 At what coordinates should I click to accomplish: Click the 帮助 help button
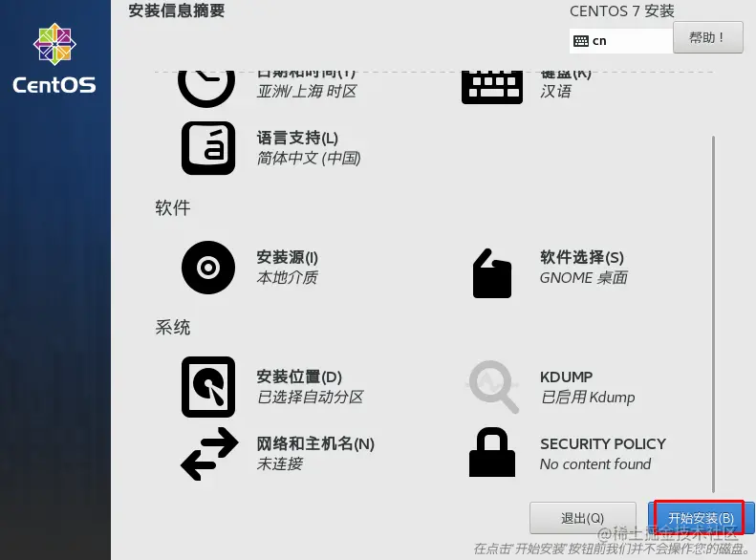708,37
